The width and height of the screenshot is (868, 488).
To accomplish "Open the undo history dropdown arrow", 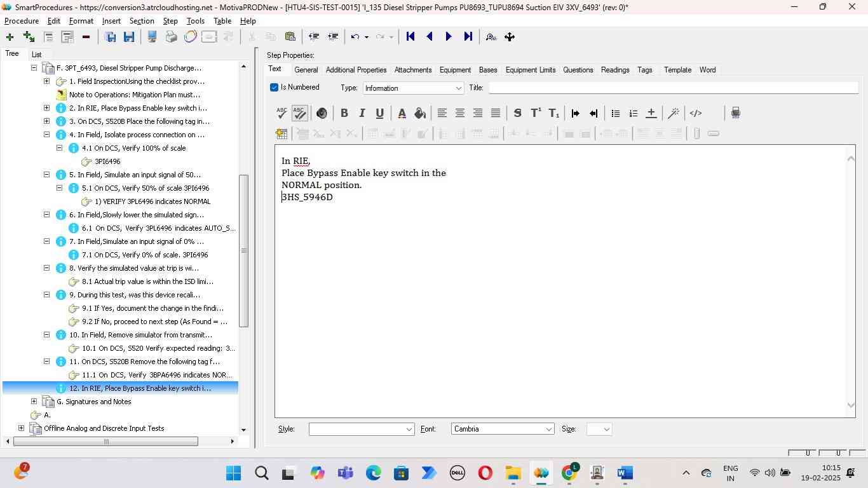I will [367, 37].
